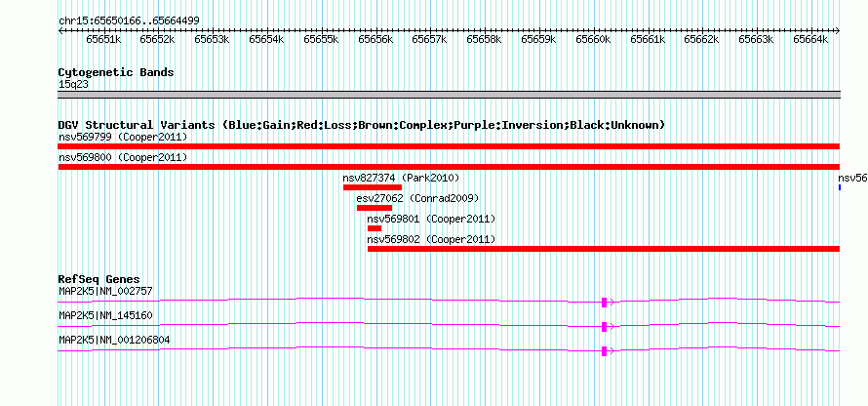Viewport: 868px width, 406px height.
Task: Click the small red bar of nsv569801
Action: tap(375, 228)
